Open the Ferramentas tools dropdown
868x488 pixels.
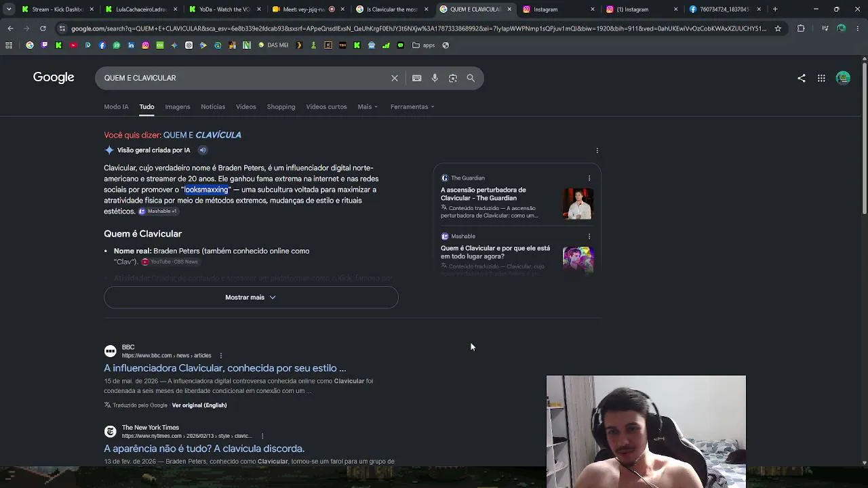point(412,106)
